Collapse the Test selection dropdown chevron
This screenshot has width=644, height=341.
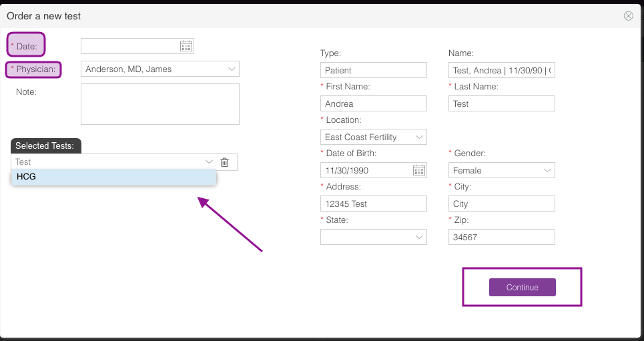pos(209,162)
